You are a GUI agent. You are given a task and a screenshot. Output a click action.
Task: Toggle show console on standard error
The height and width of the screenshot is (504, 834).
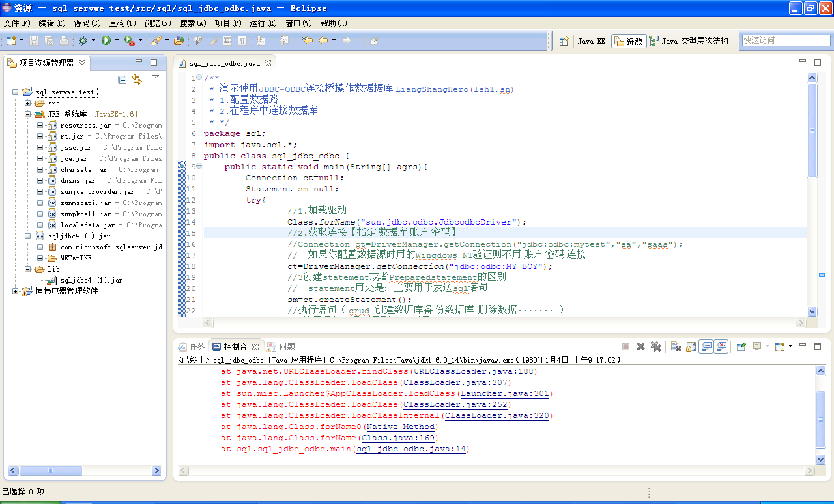[x=721, y=346]
